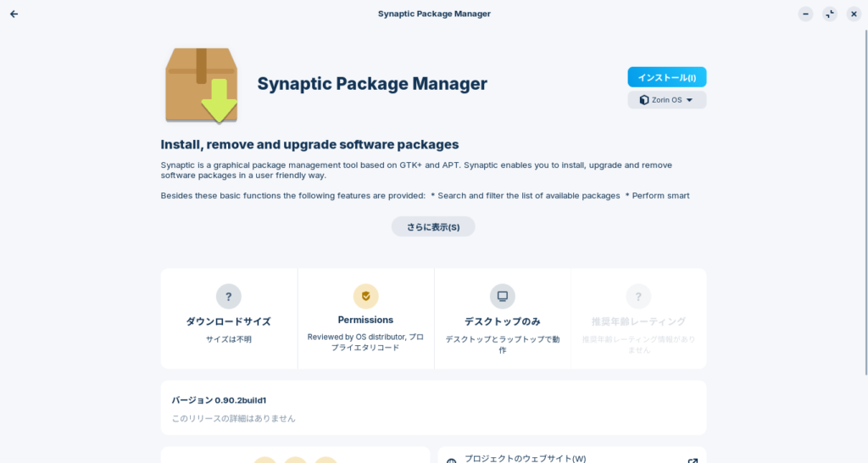868x463 pixels.
Task: Click デスクトップとラップトップで動作 text
Action: (503, 344)
